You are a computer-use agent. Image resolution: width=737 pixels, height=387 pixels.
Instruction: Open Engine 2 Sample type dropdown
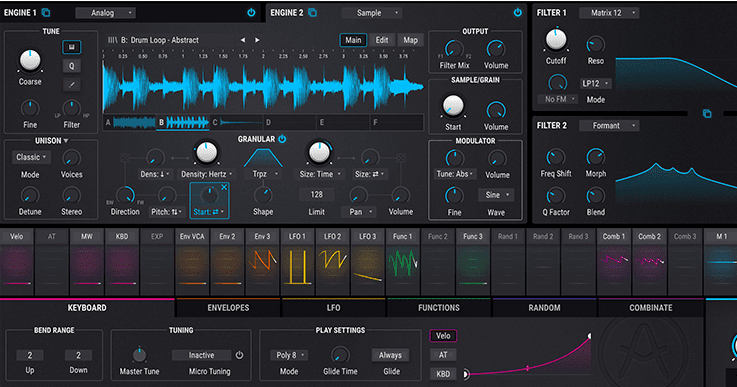pos(372,13)
